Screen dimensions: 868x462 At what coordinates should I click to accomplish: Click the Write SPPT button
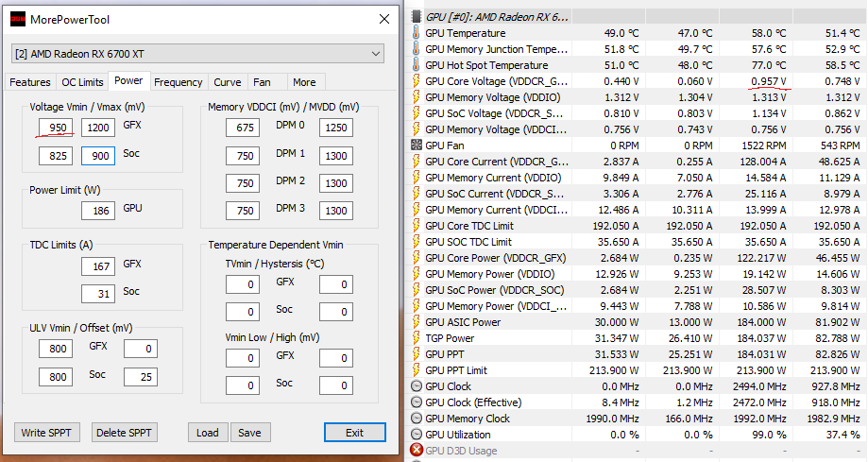coord(46,433)
